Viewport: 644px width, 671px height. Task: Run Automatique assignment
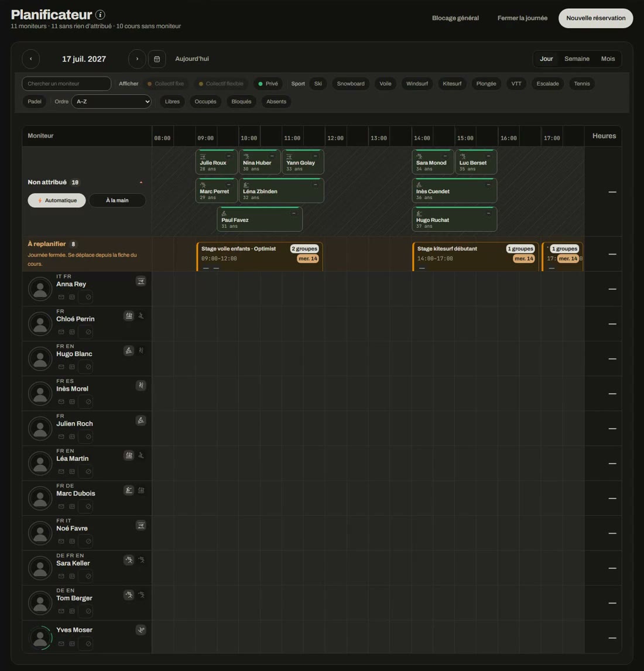click(x=57, y=201)
